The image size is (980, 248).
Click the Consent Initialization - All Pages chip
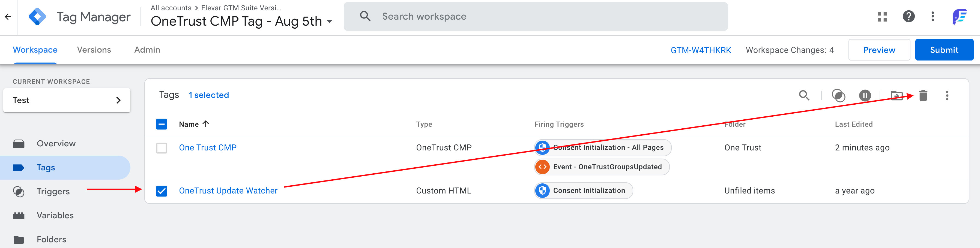603,147
